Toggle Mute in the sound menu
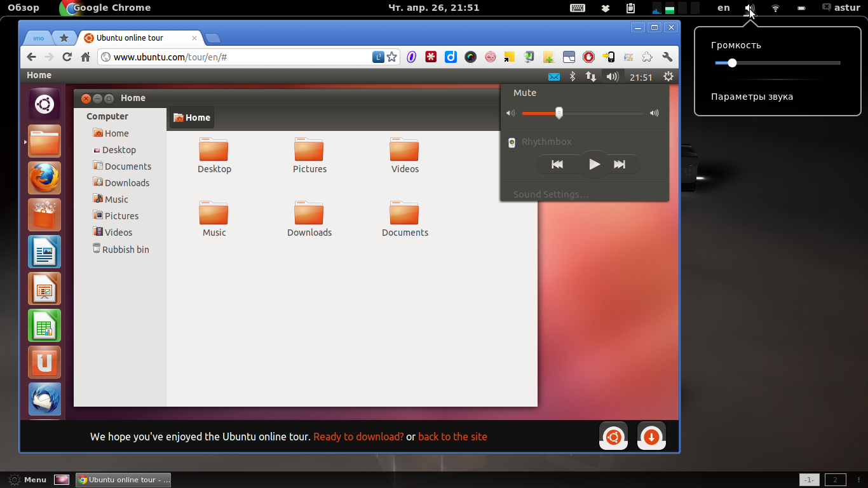 tap(525, 93)
